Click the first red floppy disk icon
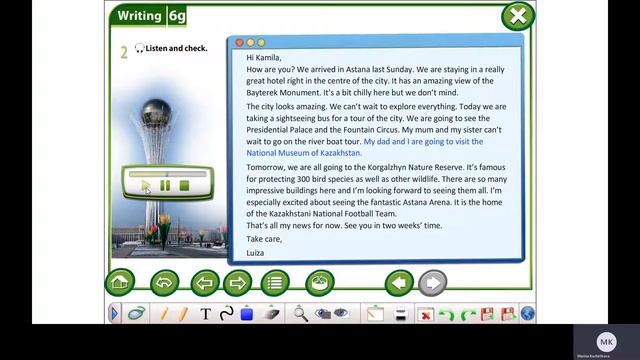 click(x=487, y=314)
